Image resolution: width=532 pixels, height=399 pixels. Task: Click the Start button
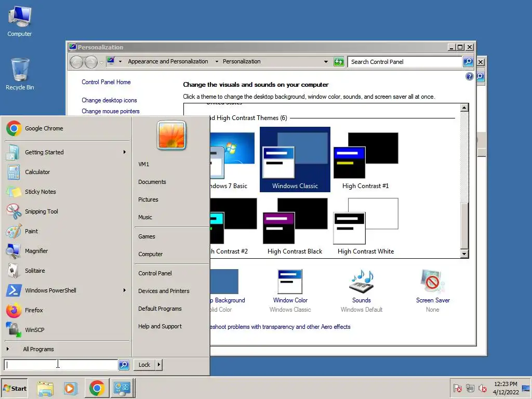(14, 388)
